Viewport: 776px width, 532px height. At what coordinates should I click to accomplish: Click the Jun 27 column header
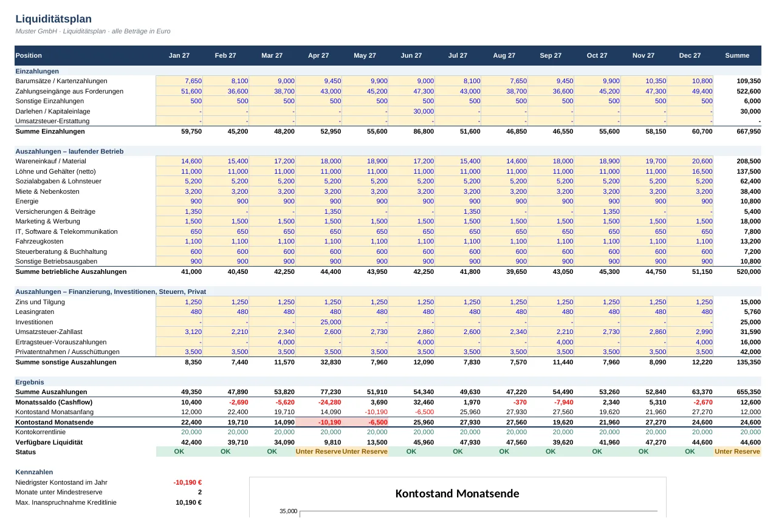[x=411, y=55]
